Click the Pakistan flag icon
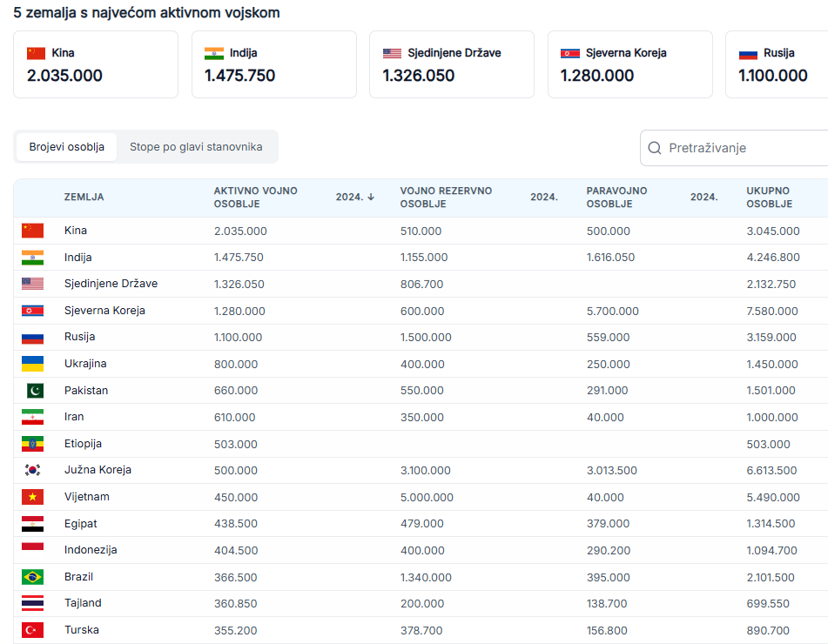Viewport: 828px width, 644px height. (32, 391)
